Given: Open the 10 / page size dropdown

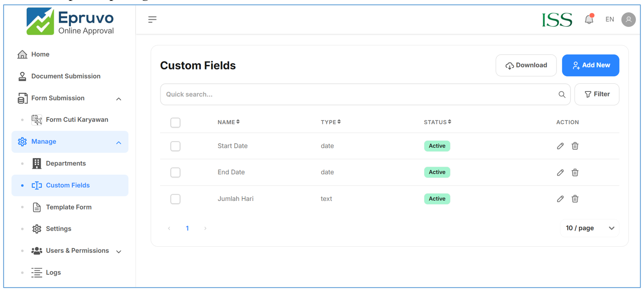Looking at the screenshot, I should coord(589,228).
